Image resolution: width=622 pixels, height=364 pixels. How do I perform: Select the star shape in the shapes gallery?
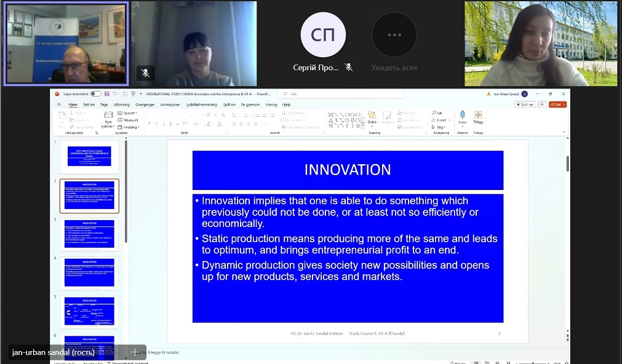(357, 125)
